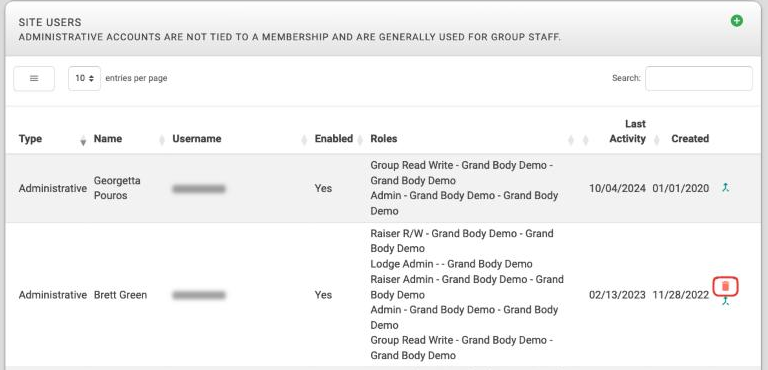Screen dimensions: 768x370
Task: Click the SITE USERS panel heading
Action: click(50, 23)
